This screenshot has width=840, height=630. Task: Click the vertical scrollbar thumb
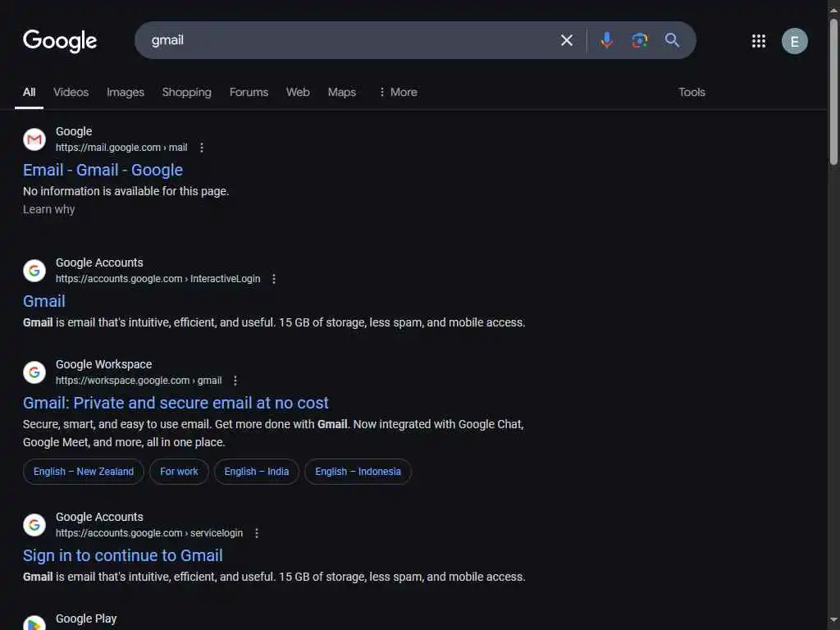coord(833,91)
